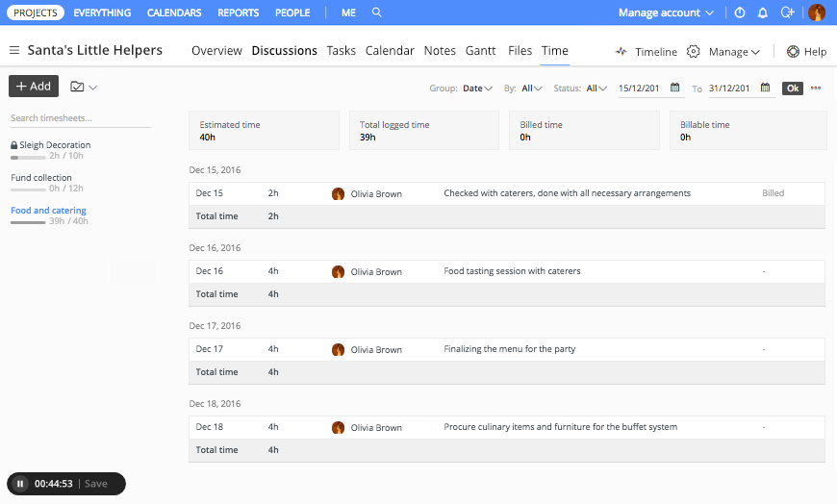Open the timesheet folder dropdown next to Add
The height and width of the screenshot is (504, 837).
[x=84, y=87]
